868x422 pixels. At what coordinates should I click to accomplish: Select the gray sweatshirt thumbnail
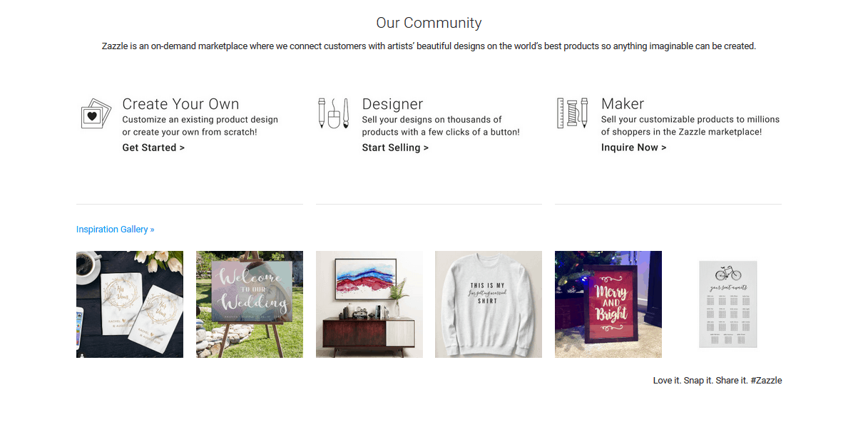tap(489, 304)
